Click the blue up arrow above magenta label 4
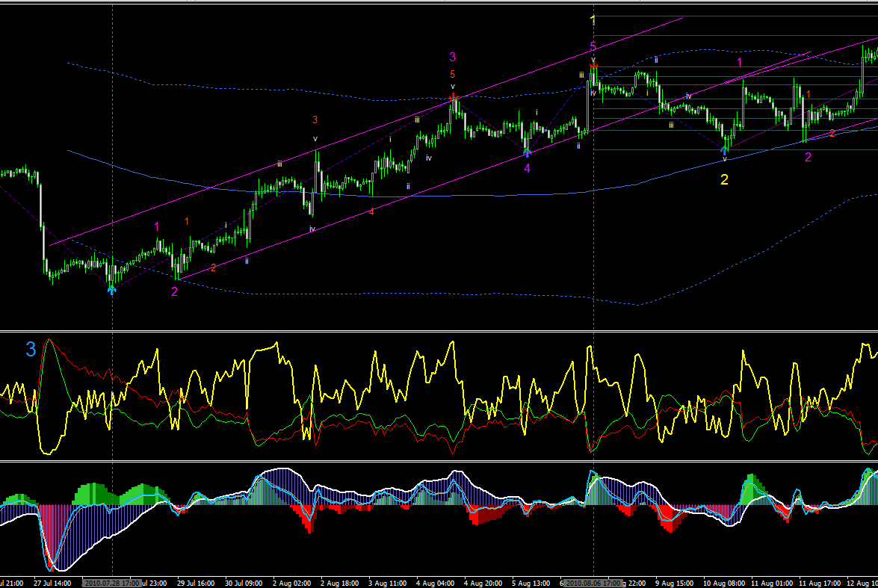Image resolution: width=878 pixels, height=588 pixels. coord(527,152)
